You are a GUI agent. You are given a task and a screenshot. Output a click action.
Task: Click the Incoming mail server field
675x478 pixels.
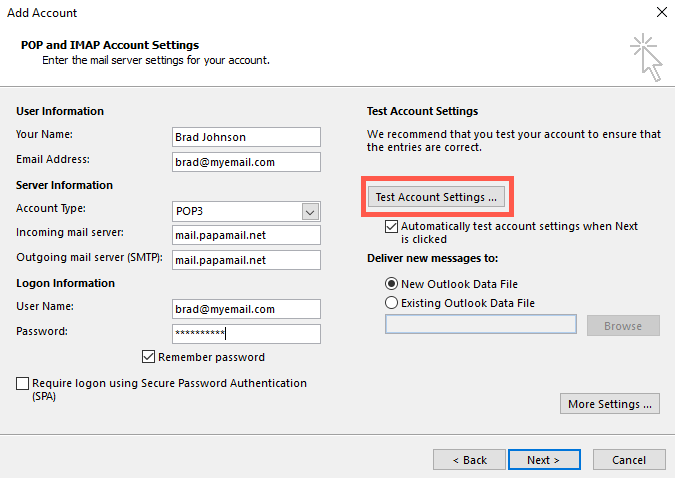click(246, 235)
